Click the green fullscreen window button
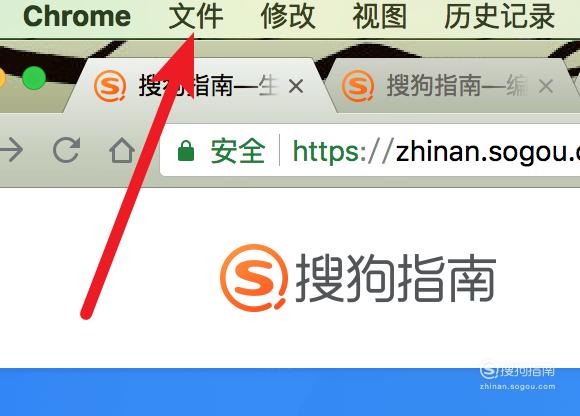 tap(34, 78)
